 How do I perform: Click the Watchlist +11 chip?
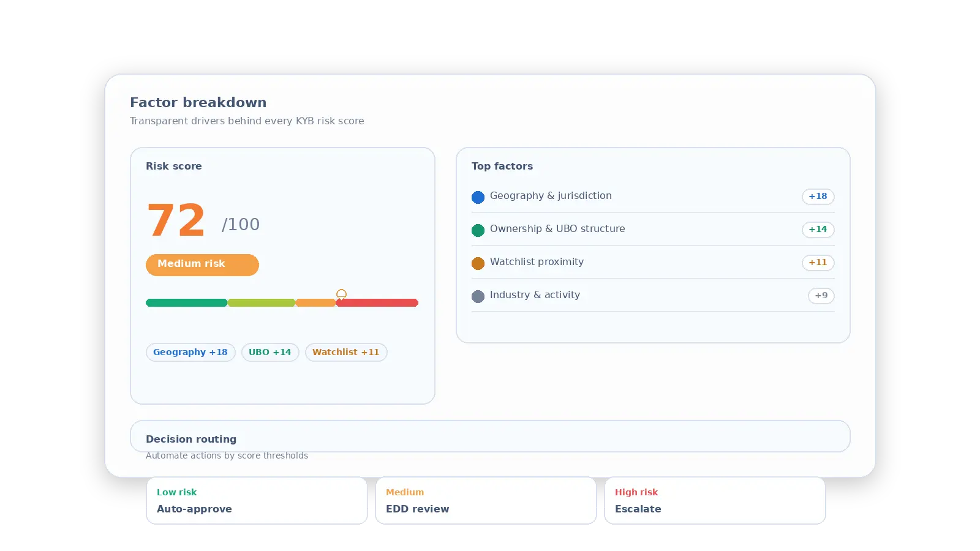coord(346,352)
